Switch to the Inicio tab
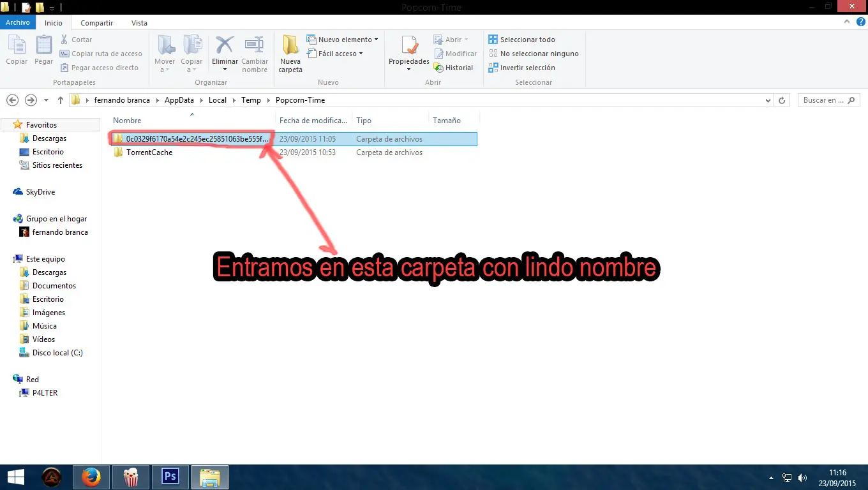868x490 pixels. (x=54, y=23)
